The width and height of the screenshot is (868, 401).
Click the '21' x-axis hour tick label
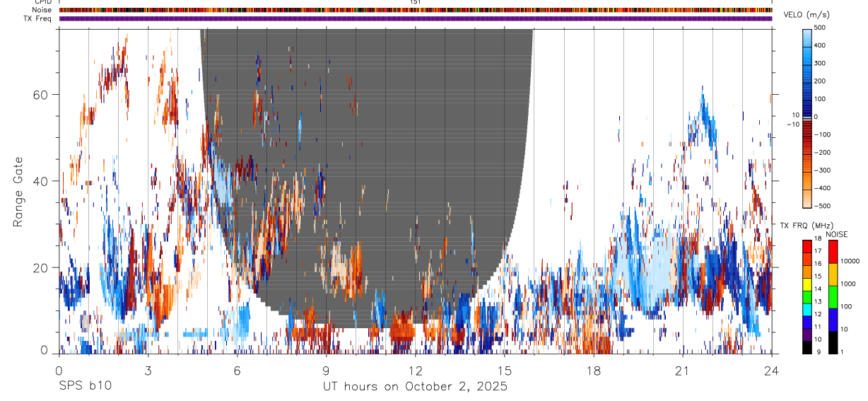(683, 371)
